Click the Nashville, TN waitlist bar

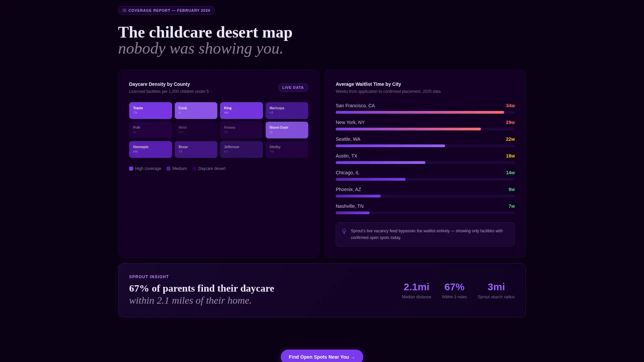click(x=425, y=213)
